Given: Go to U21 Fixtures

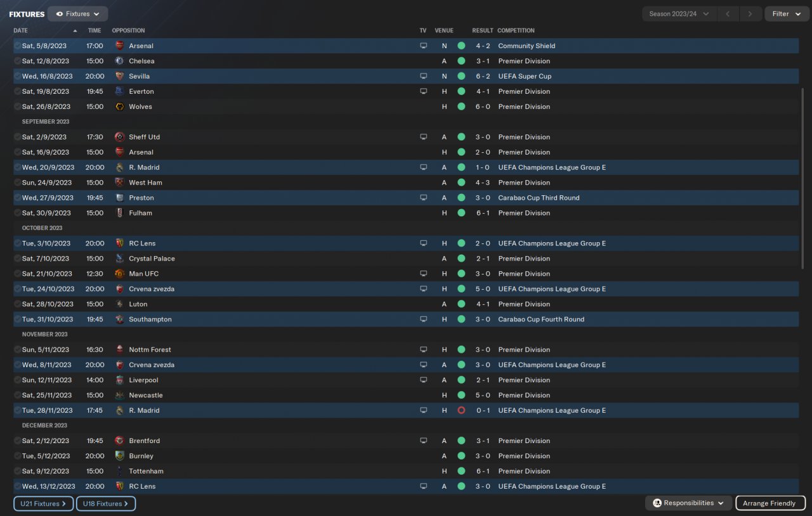Looking at the screenshot, I should pyautogui.click(x=43, y=504).
